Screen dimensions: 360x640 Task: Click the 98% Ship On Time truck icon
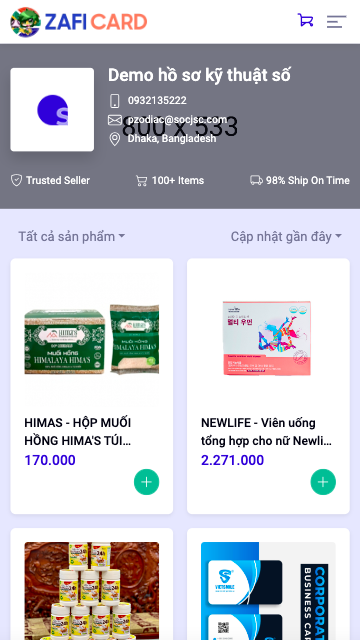click(256, 180)
